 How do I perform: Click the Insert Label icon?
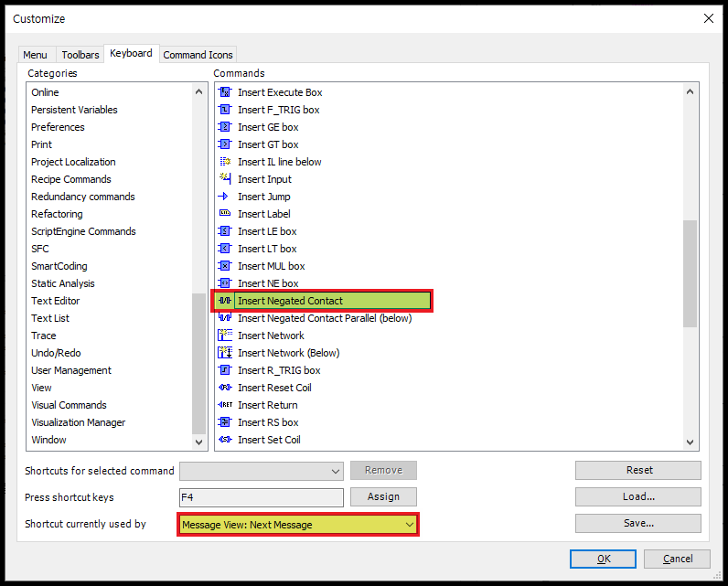click(225, 213)
